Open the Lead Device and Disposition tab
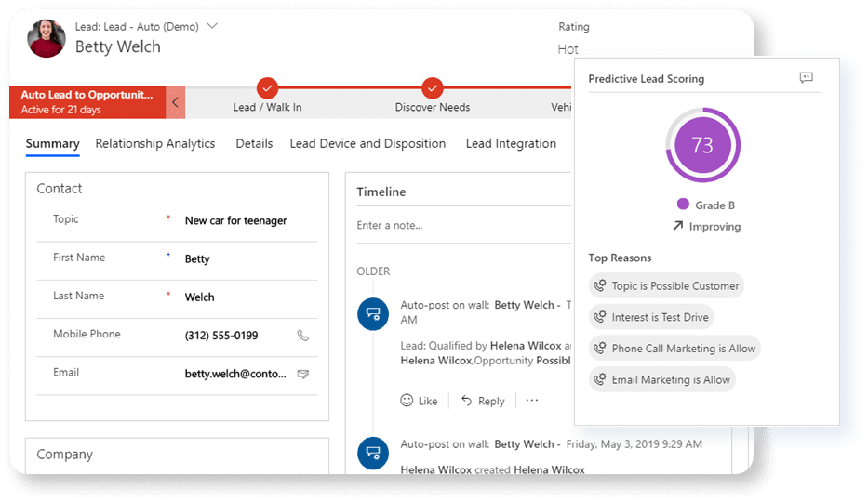Viewport: 868px width, 502px height. click(367, 143)
